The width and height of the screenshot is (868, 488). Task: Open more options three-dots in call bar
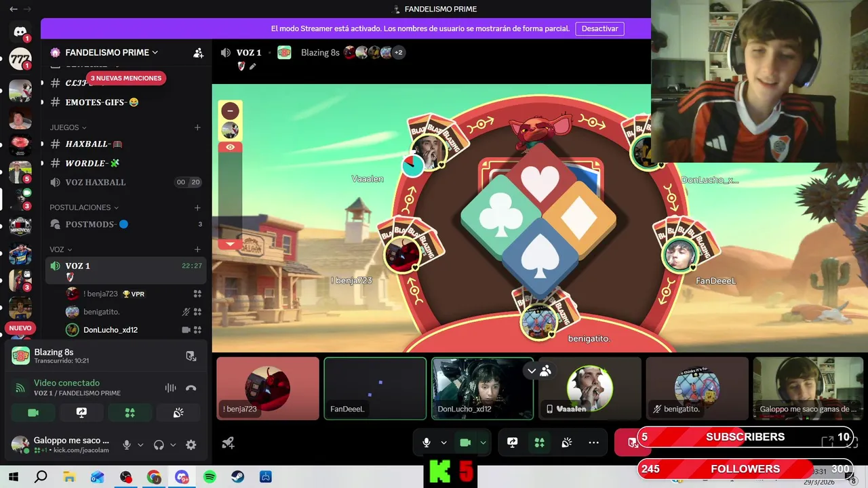coord(594,443)
